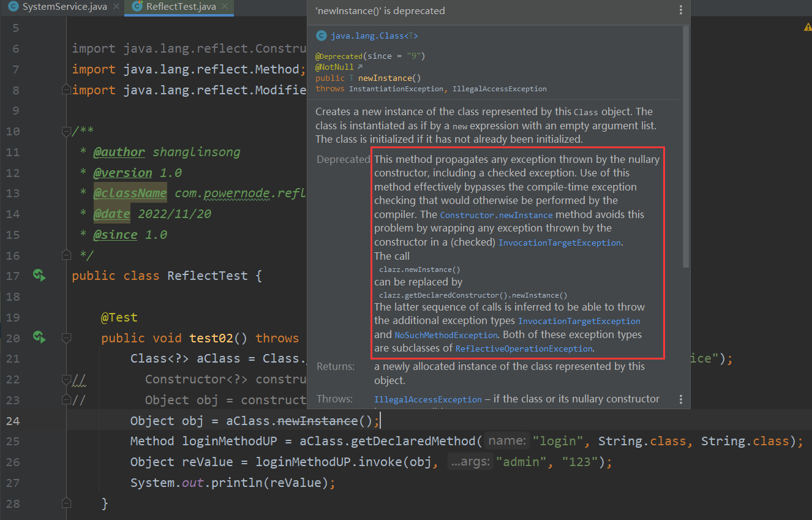The image size is (812, 520).
Task: Click the yellow warning indicator in the editor corner
Action: [807, 28]
